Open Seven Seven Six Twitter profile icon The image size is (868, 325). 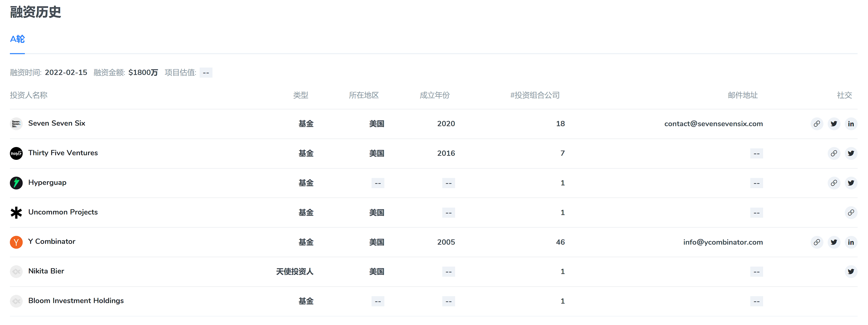834,124
